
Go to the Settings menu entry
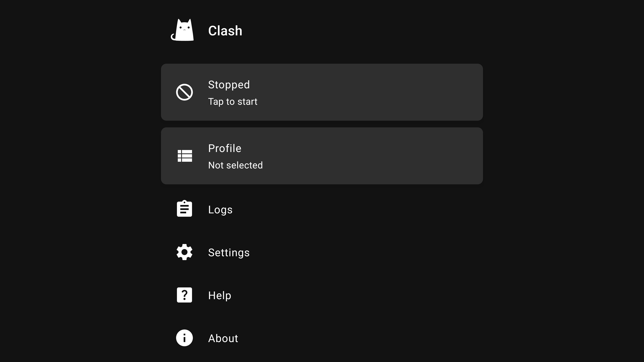pyautogui.click(x=229, y=253)
